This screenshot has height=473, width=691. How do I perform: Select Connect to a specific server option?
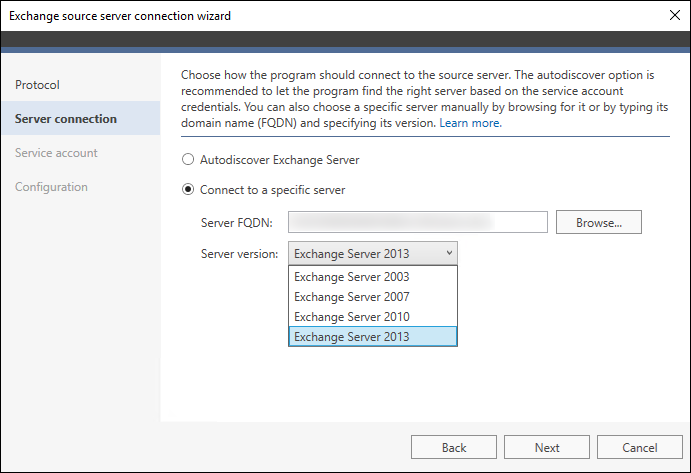click(x=188, y=190)
